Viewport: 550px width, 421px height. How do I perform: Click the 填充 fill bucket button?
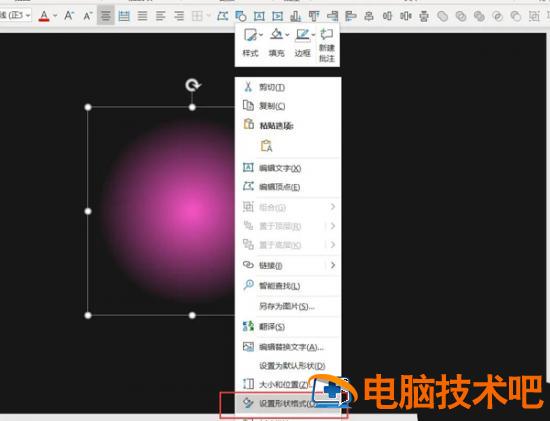276,43
